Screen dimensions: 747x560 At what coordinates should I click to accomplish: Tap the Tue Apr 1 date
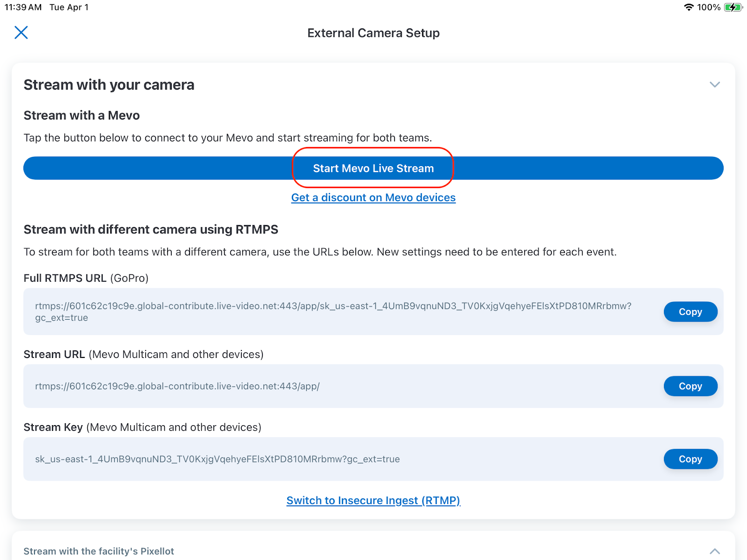(x=69, y=7)
